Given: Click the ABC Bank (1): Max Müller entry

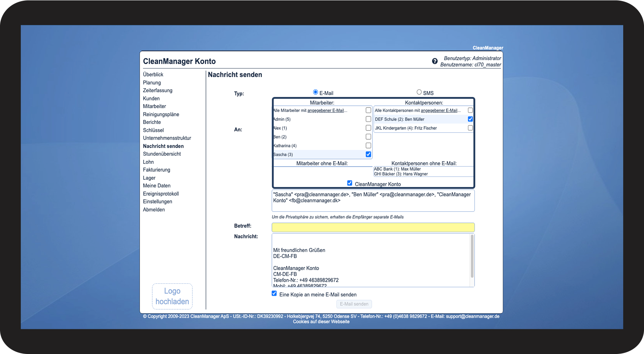Looking at the screenshot, I should point(397,169).
